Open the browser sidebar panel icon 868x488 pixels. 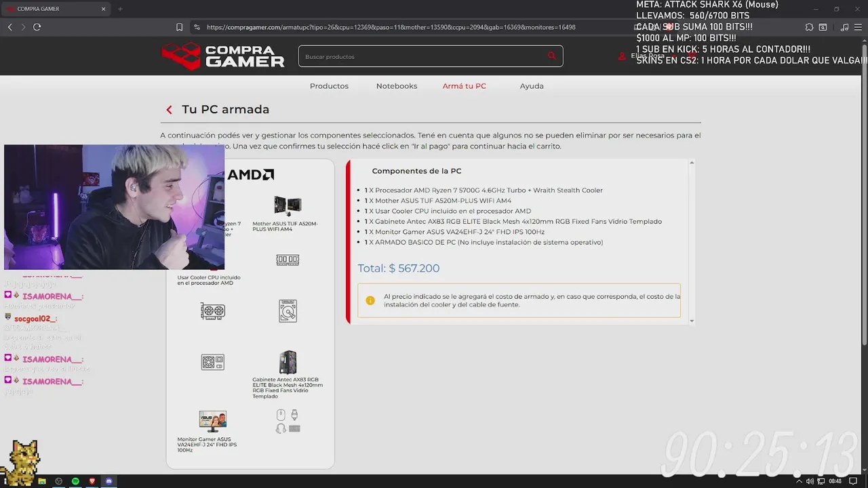[823, 27]
